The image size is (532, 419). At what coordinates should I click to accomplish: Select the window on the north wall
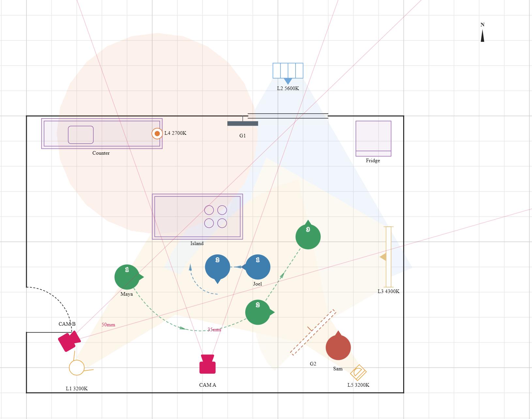point(288,116)
